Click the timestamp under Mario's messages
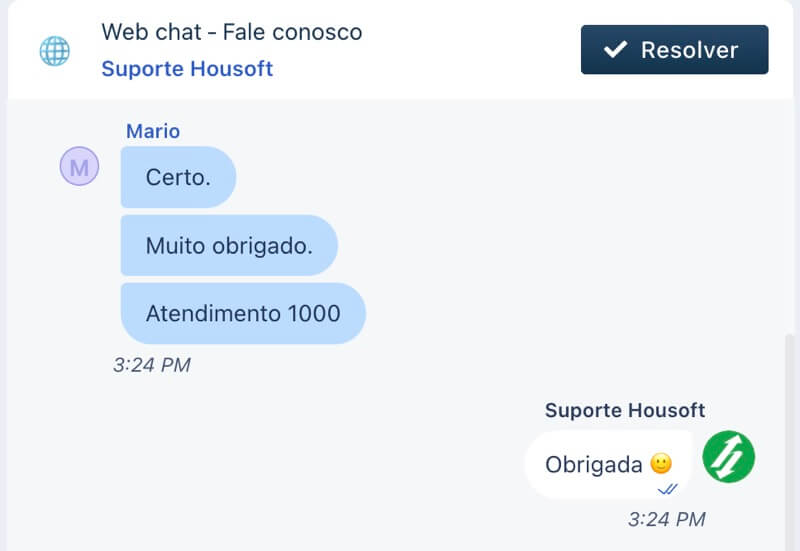This screenshot has height=551, width=800. click(x=151, y=365)
